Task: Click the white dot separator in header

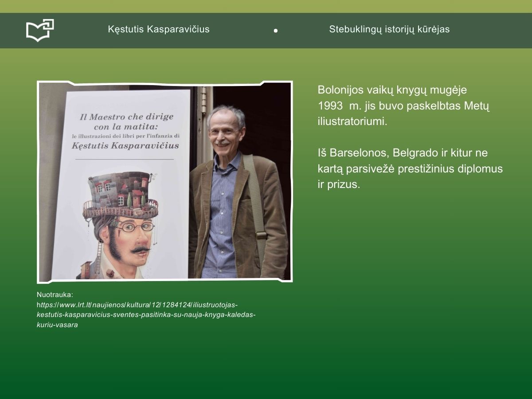Action: click(275, 31)
